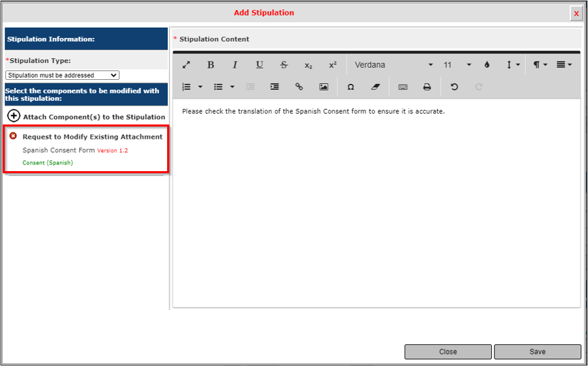Insert special character omega icon
This screenshot has width=588, height=366.
click(x=350, y=87)
